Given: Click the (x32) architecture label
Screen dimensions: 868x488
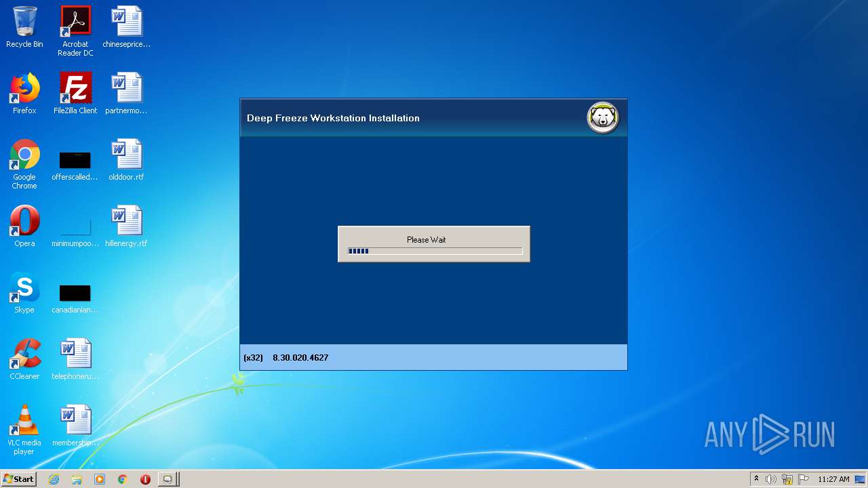Looking at the screenshot, I should [x=253, y=357].
